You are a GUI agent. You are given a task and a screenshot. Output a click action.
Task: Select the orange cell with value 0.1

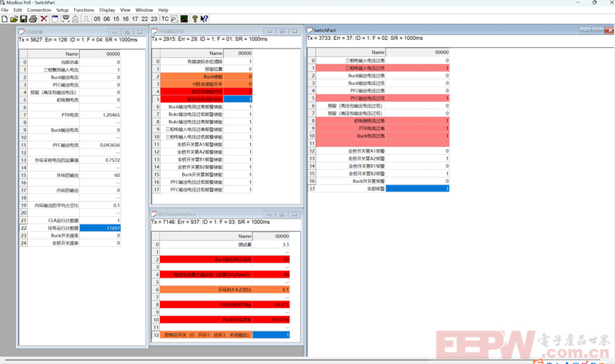point(271,290)
